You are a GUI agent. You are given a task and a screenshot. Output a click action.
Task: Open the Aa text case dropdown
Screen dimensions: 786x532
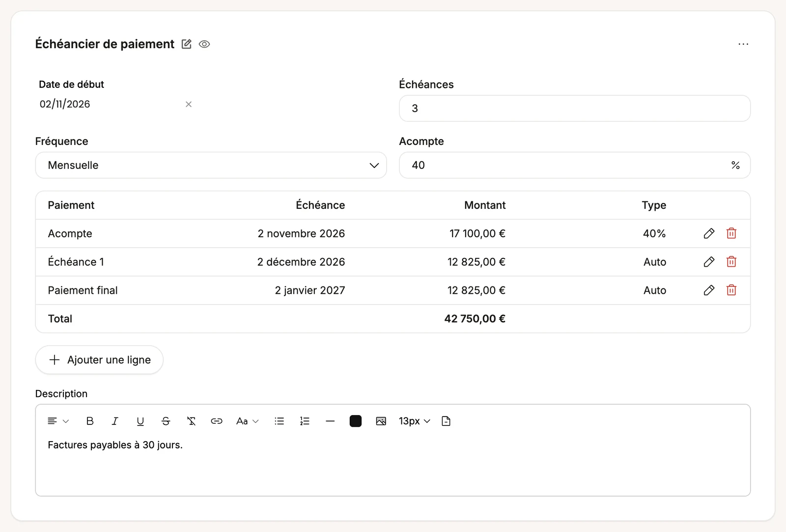[x=247, y=421]
